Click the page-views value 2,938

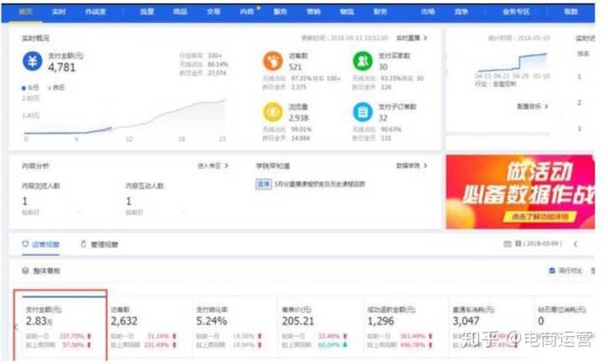[x=299, y=117]
